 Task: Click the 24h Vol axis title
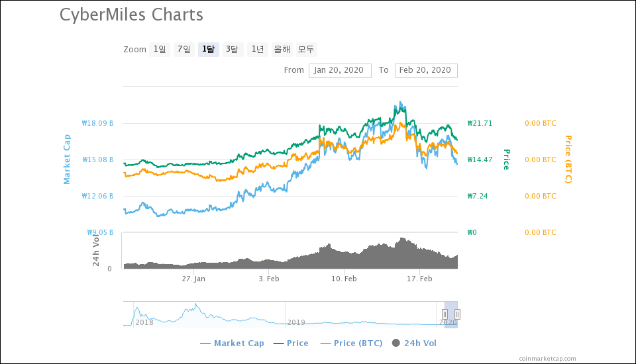[95, 251]
